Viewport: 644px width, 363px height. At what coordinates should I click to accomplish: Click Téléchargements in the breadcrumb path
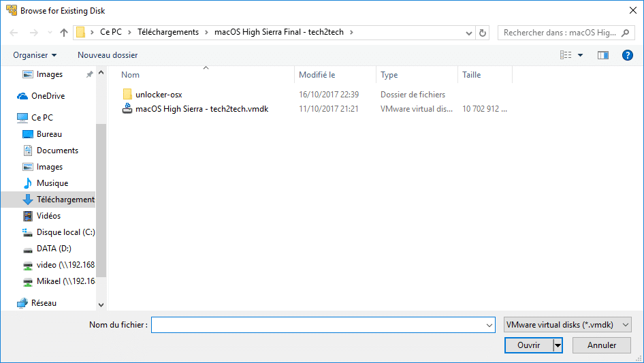pos(168,32)
